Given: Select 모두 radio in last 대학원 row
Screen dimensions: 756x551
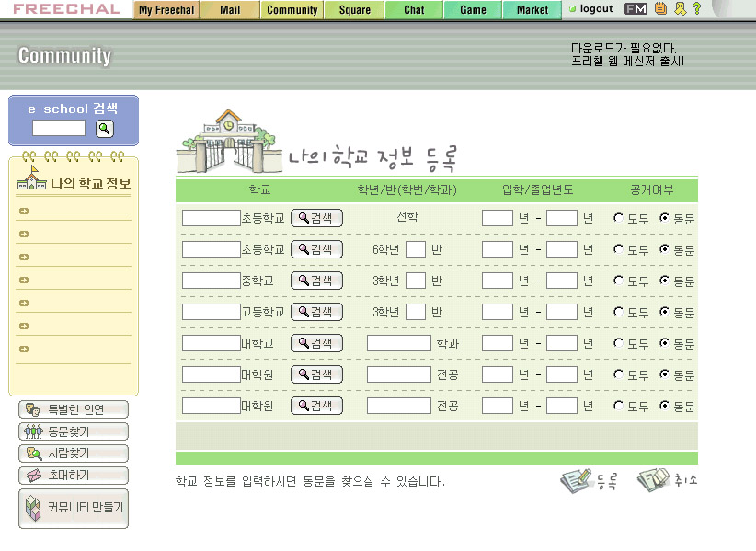Looking at the screenshot, I should [618, 406].
